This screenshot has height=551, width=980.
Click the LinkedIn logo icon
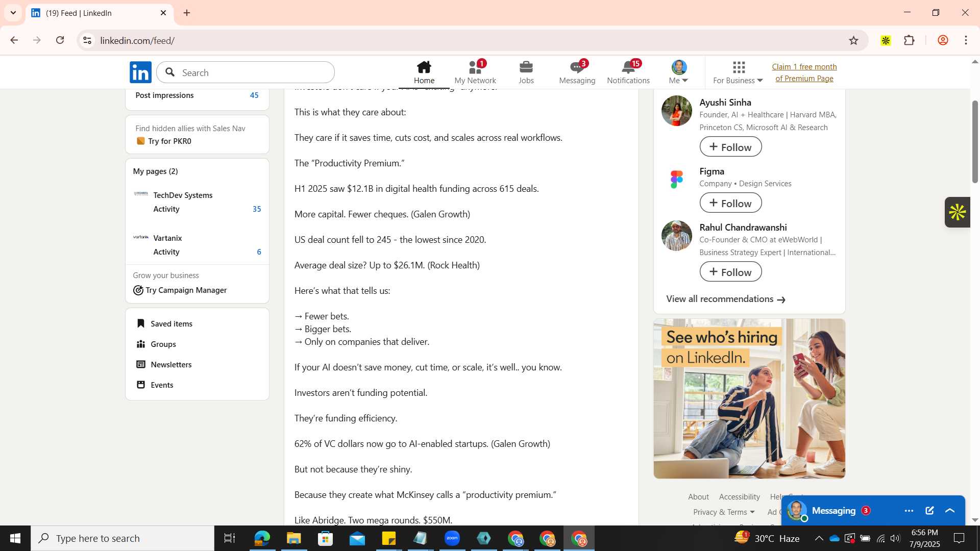[x=140, y=72]
